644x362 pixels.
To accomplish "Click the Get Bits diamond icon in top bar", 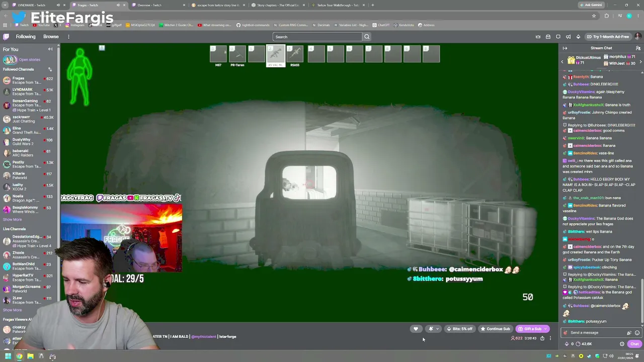I will point(578,37).
